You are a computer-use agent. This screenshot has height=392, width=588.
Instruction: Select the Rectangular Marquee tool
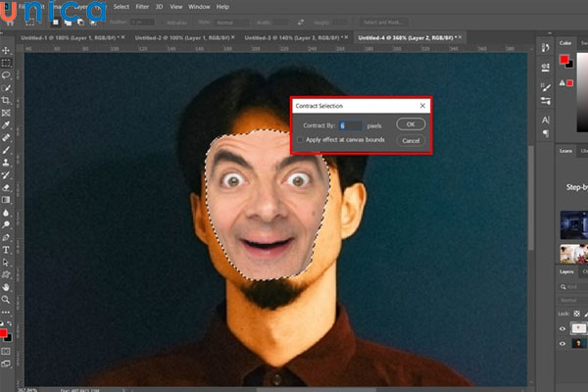tap(6, 61)
